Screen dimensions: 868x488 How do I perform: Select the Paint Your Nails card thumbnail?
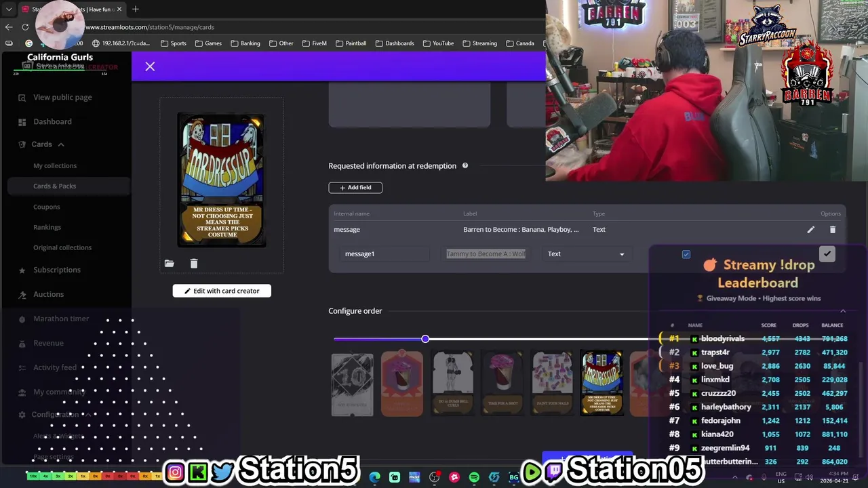[552, 383]
